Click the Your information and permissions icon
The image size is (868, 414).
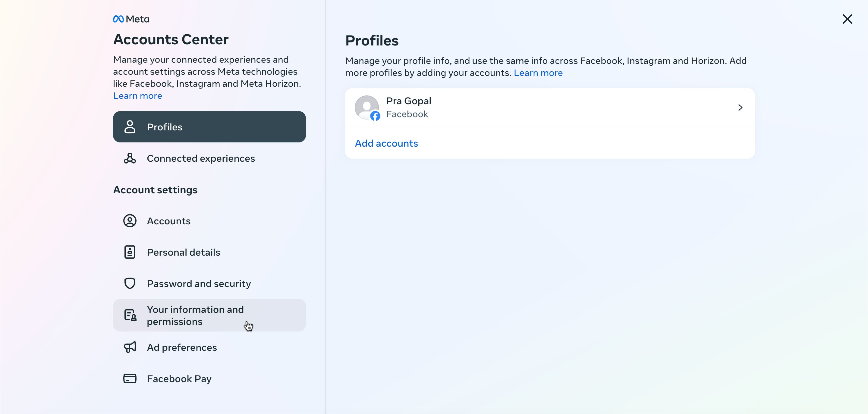tap(130, 315)
